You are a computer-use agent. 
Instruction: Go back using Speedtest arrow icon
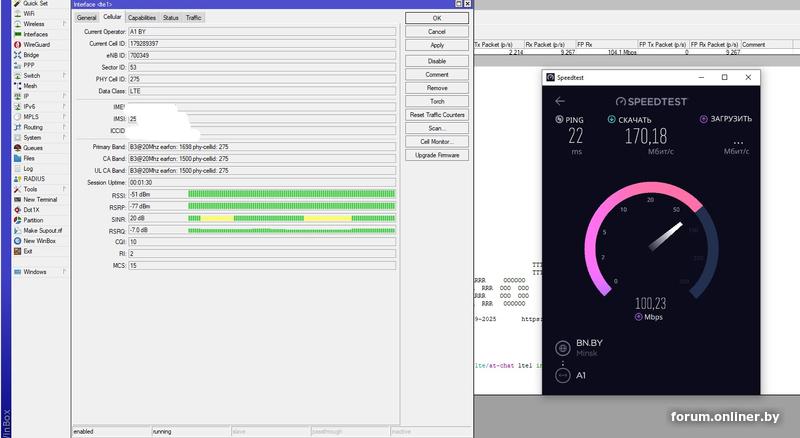(x=560, y=101)
